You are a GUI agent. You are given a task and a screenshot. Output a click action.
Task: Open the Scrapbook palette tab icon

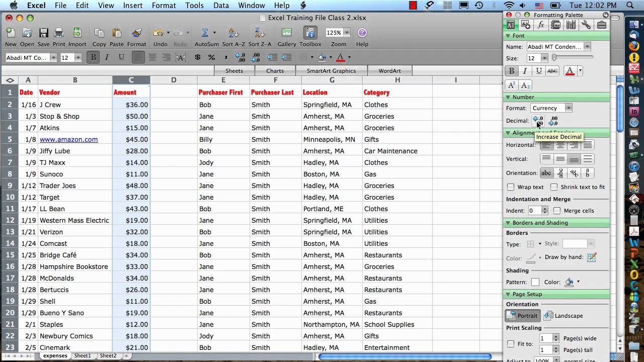pos(556,25)
